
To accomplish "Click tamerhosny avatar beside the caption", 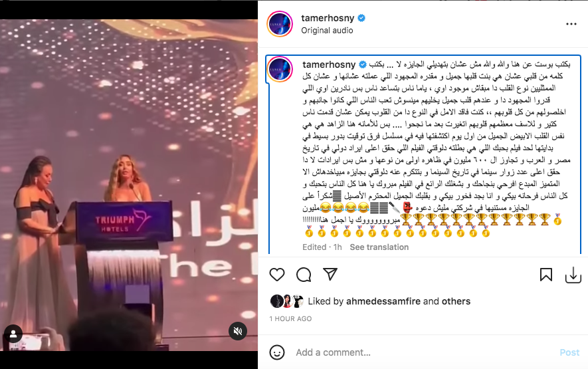I will pyautogui.click(x=280, y=69).
